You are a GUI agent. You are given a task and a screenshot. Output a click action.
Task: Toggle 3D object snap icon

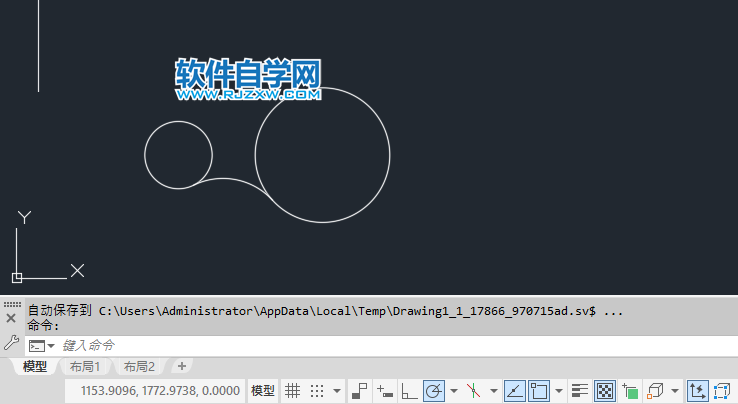point(655,391)
